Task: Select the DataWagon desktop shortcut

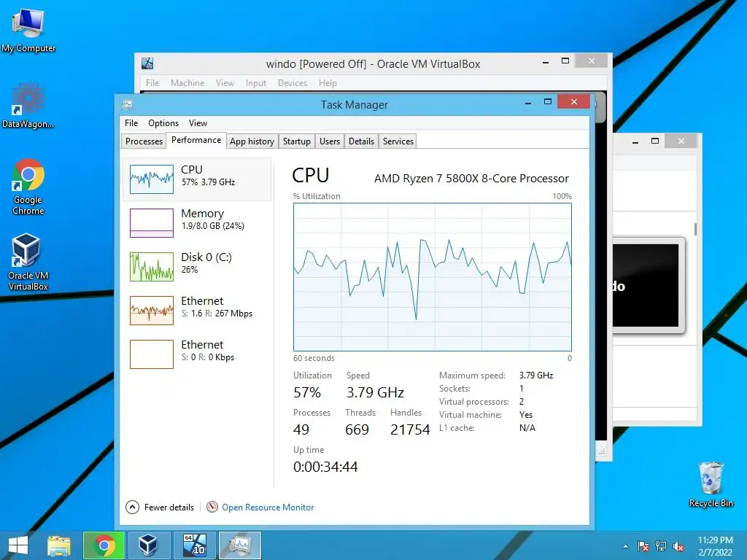Action: pos(28,106)
